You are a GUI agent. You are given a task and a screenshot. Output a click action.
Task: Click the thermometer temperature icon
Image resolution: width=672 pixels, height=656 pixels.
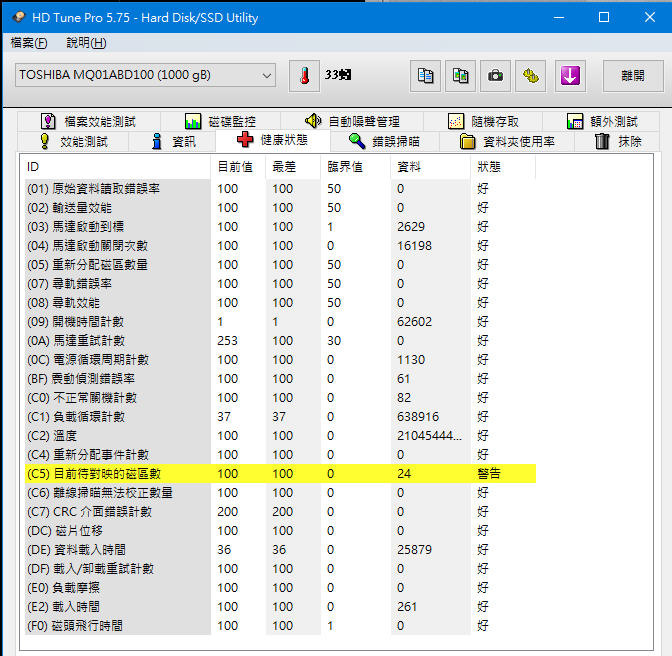point(304,76)
